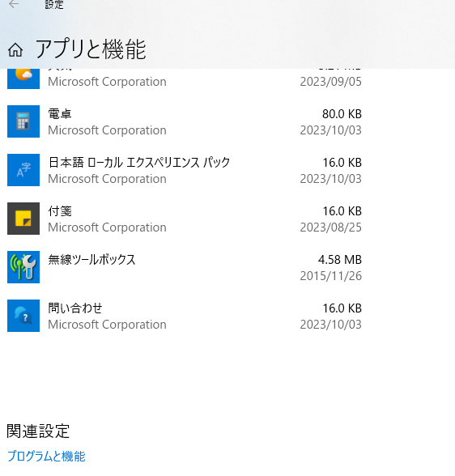Open the プログラムと機能 link
Image resolution: width=455 pixels, height=476 pixels.
[x=46, y=456]
